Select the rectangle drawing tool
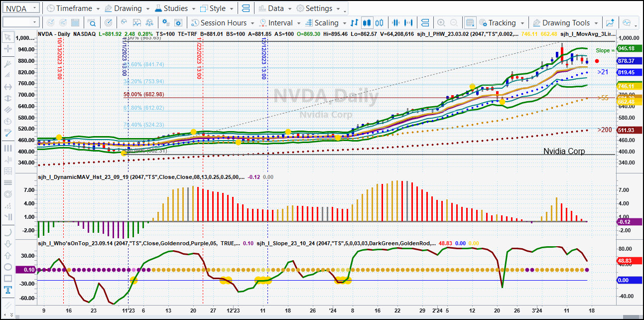The height and width of the screenshot is (320, 644). pos(7,279)
